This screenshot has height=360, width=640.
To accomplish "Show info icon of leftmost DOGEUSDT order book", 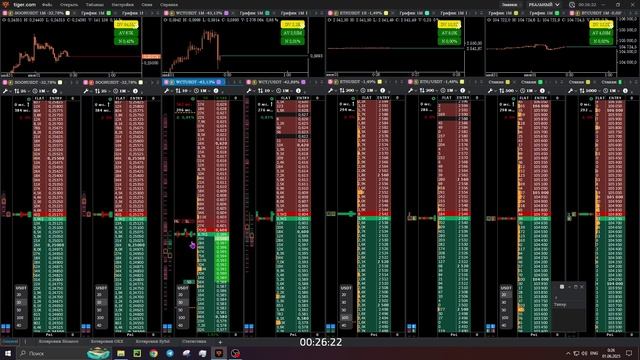I will (x=55, y=91).
